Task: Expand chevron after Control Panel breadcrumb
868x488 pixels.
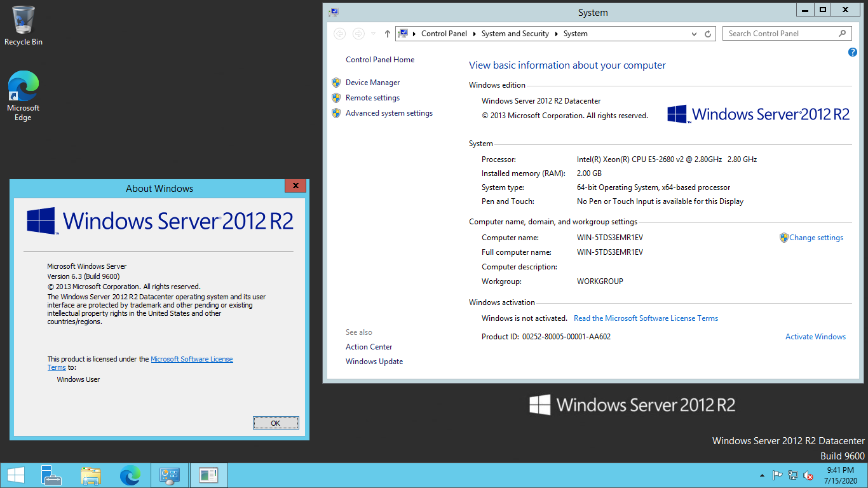Action: coord(475,34)
